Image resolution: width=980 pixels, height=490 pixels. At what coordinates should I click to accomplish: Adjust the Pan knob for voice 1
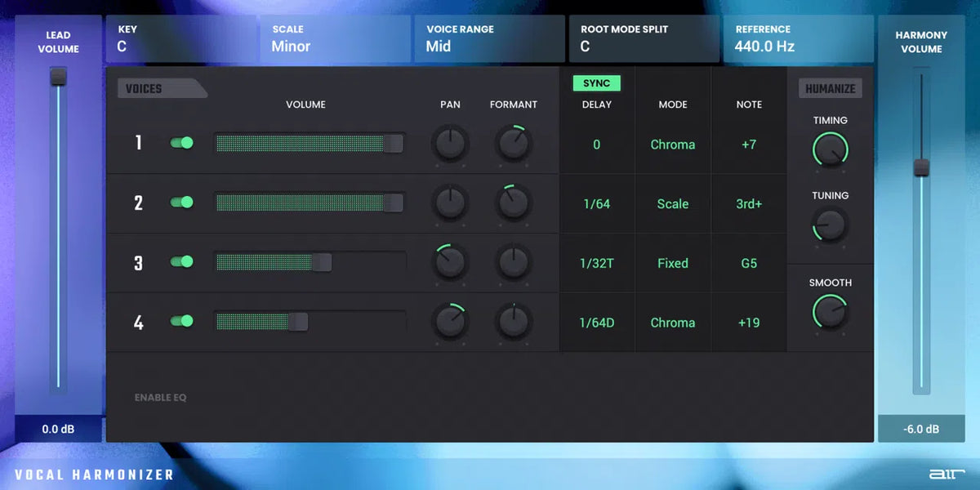450,144
